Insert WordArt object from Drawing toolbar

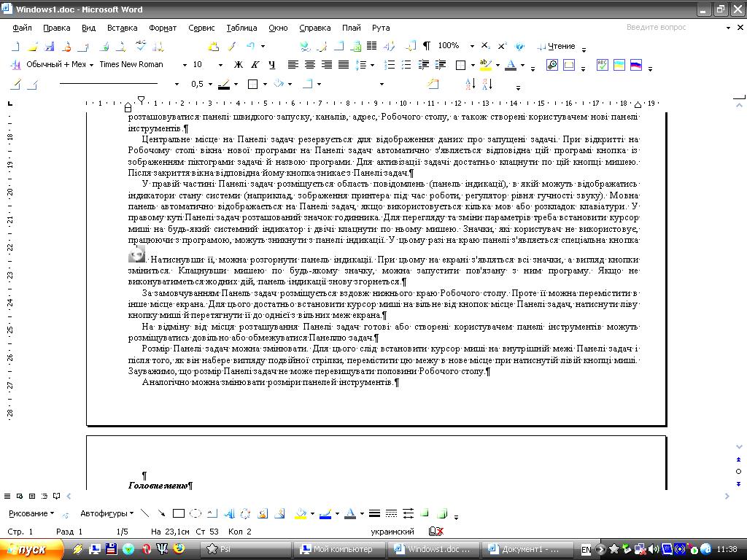coord(229,513)
